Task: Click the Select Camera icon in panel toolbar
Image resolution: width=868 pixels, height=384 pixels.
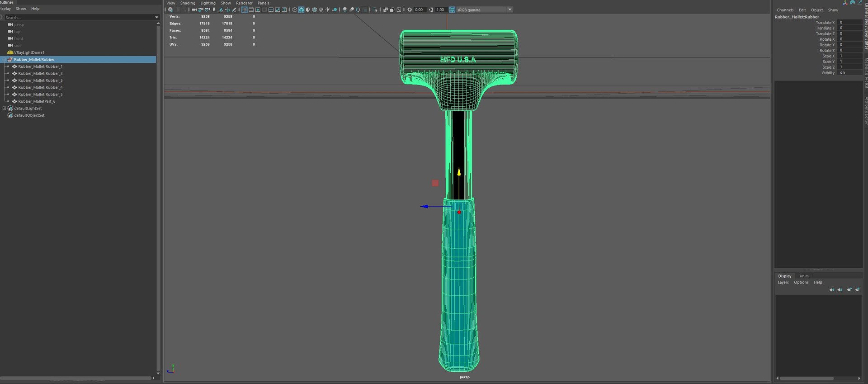Action: coord(194,9)
